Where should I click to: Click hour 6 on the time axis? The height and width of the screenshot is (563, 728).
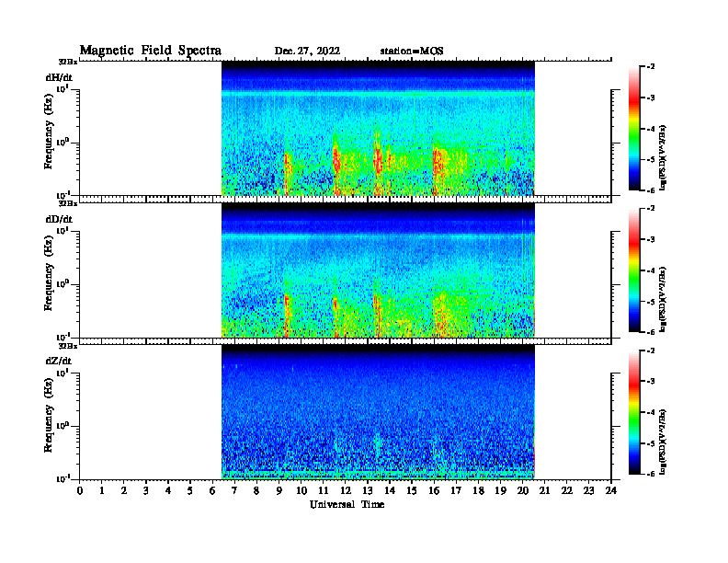pos(212,491)
